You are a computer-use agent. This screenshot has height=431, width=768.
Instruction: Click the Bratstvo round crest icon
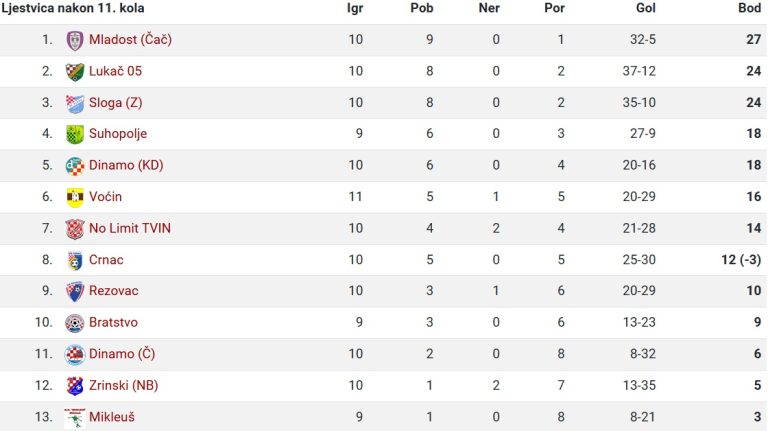coord(74,323)
